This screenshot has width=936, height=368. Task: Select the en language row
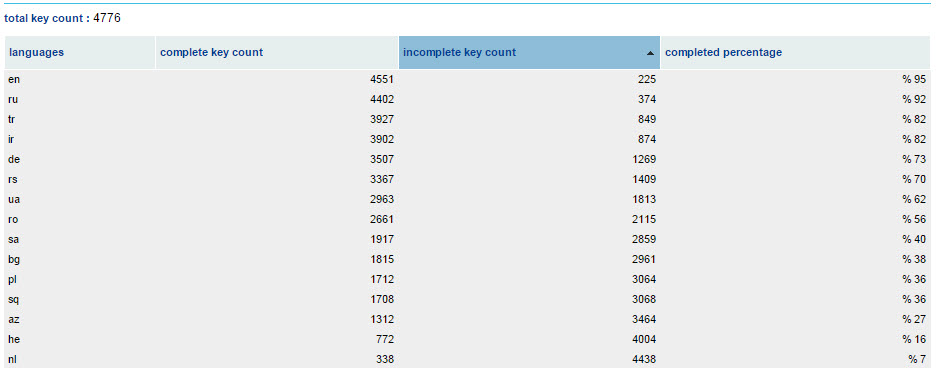tap(467, 79)
